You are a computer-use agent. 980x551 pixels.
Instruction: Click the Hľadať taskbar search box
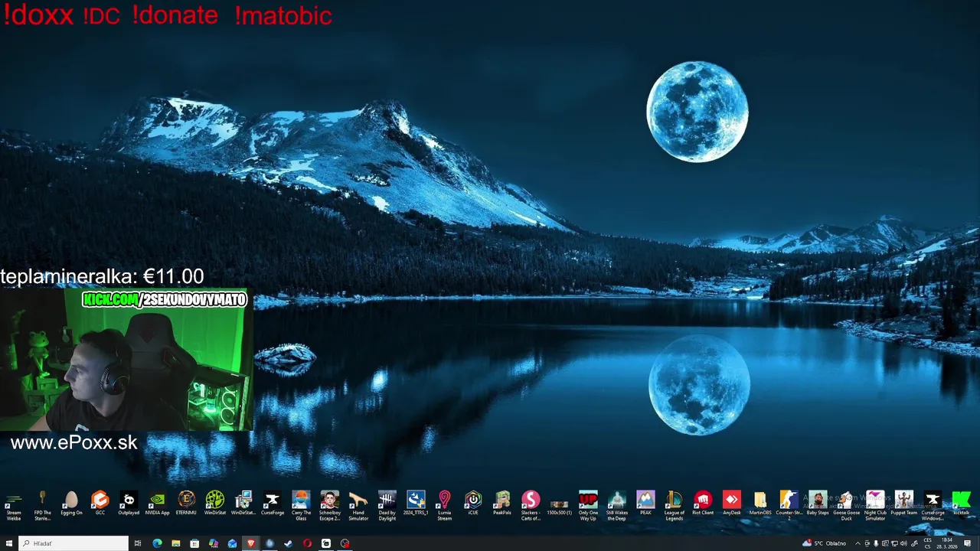point(73,543)
